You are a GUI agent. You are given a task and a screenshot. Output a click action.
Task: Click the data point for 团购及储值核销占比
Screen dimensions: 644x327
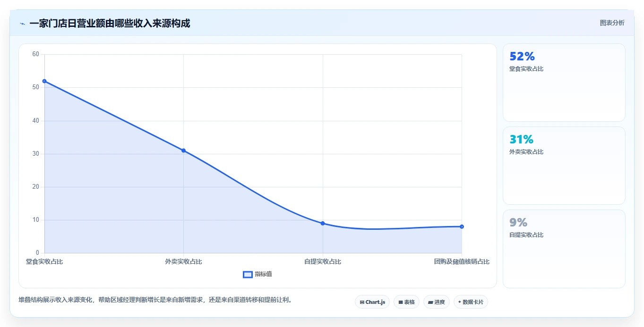pyautogui.click(x=462, y=226)
